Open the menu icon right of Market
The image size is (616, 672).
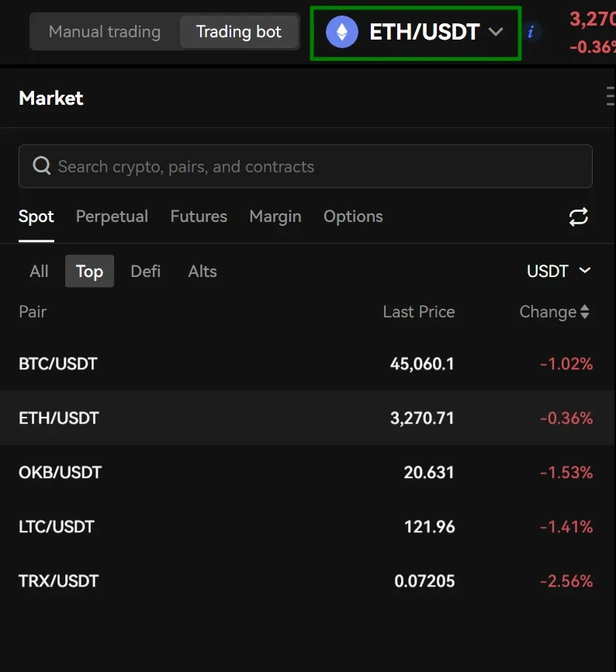pyautogui.click(x=611, y=96)
